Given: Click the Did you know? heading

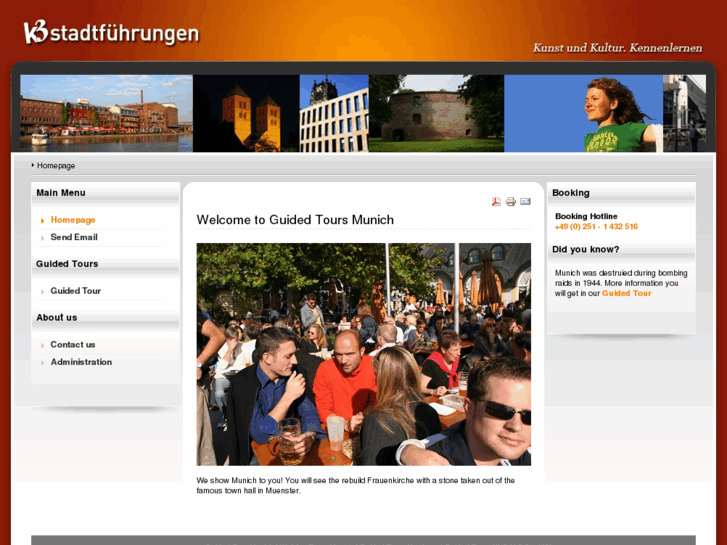Looking at the screenshot, I should coord(586,250).
